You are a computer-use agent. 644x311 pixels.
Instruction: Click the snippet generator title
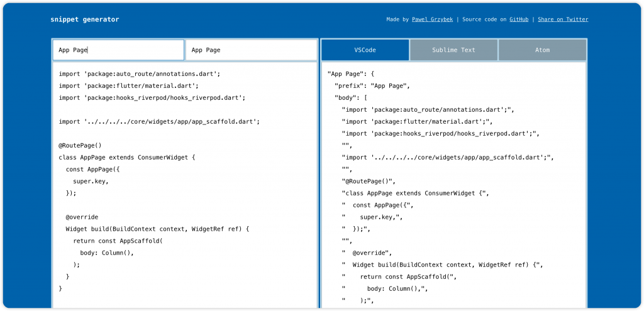(x=85, y=19)
